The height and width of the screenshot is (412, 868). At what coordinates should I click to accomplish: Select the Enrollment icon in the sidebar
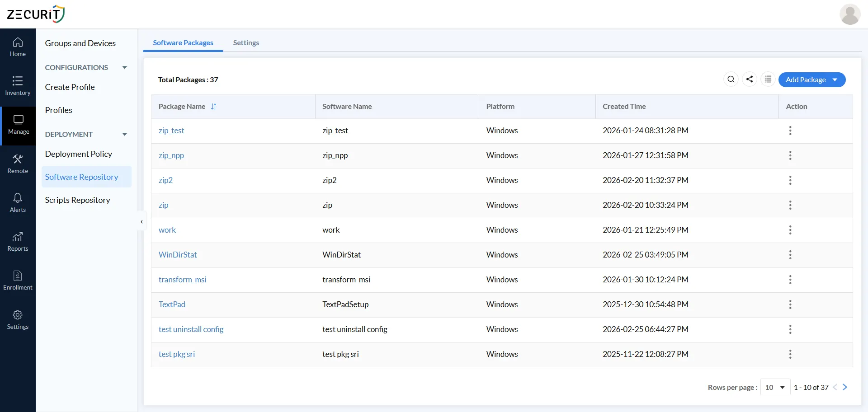click(18, 279)
